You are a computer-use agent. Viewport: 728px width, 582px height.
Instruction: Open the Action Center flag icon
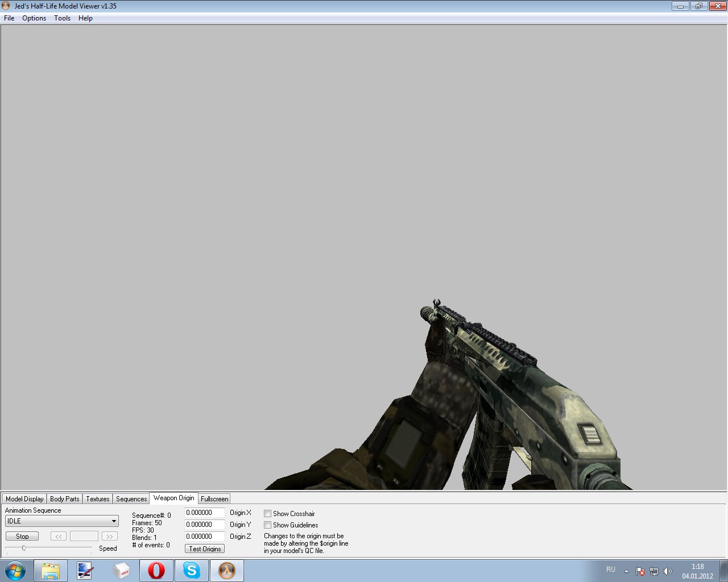click(x=640, y=571)
